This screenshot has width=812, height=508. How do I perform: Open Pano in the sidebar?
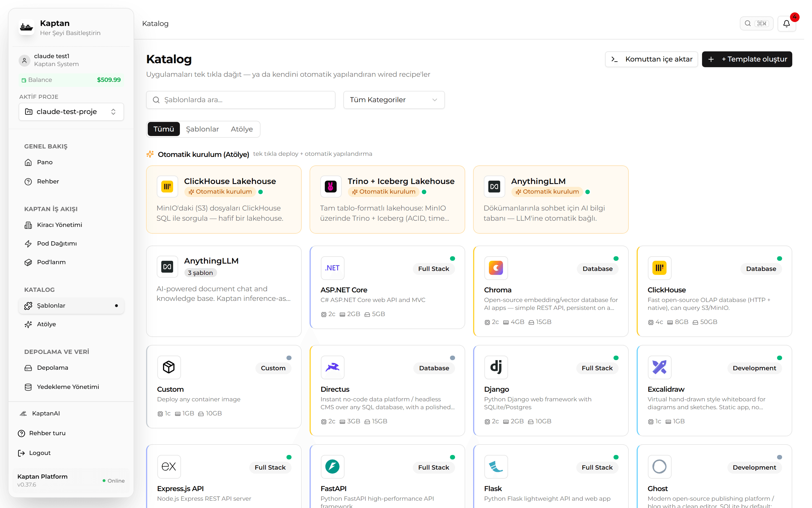coord(71,162)
